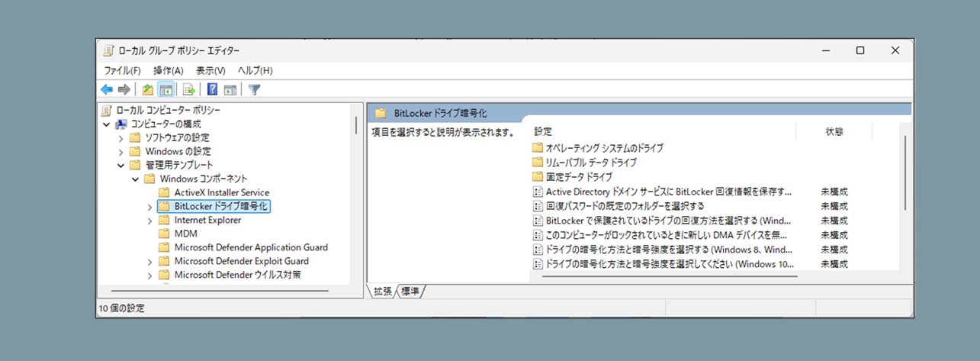Click the リムーバブル データ ドライブ folder icon
Viewport: 980px width, 361px height.
pyautogui.click(x=537, y=163)
